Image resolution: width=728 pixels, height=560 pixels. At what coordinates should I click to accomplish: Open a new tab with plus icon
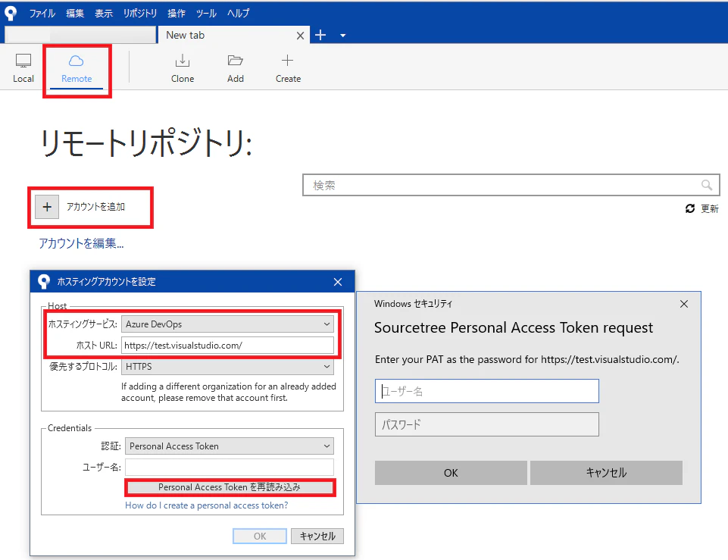320,36
